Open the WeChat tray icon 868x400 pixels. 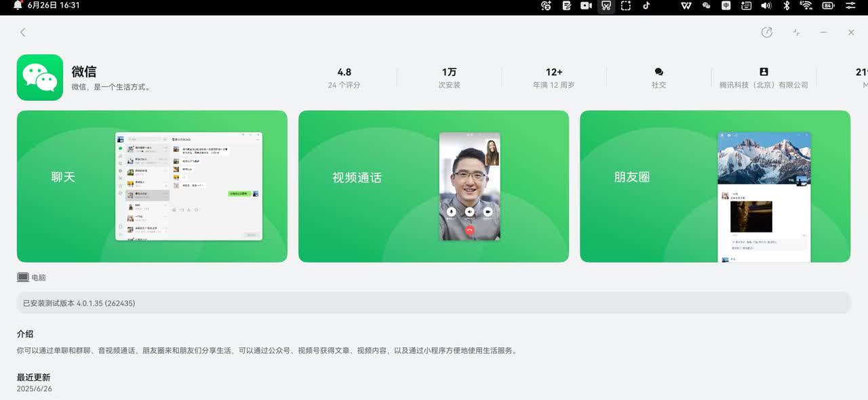tap(706, 5)
